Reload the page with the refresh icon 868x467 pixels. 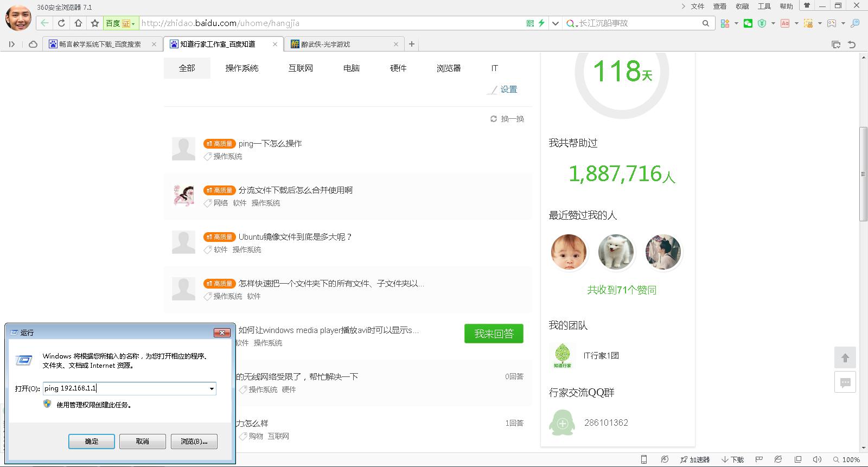click(x=61, y=23)
